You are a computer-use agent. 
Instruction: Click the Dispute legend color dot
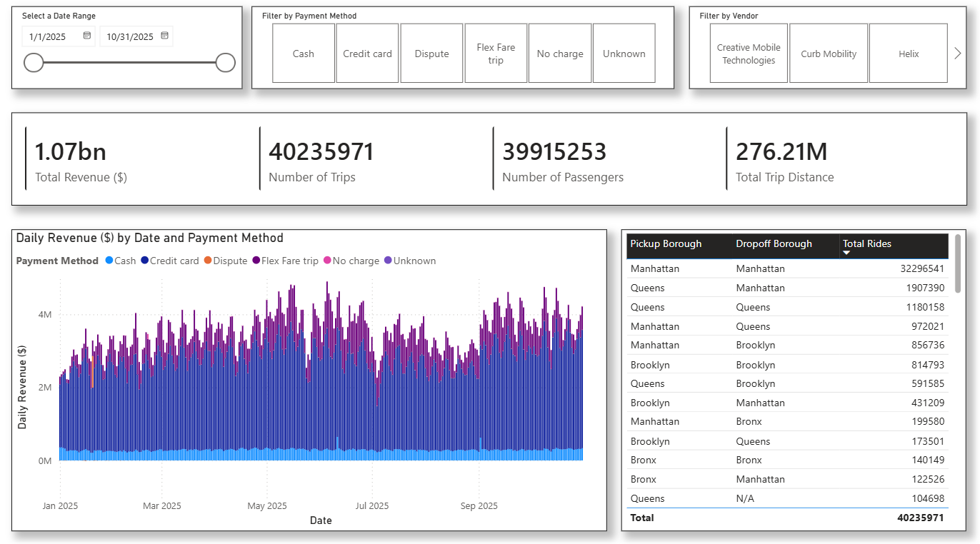(208, 261)
